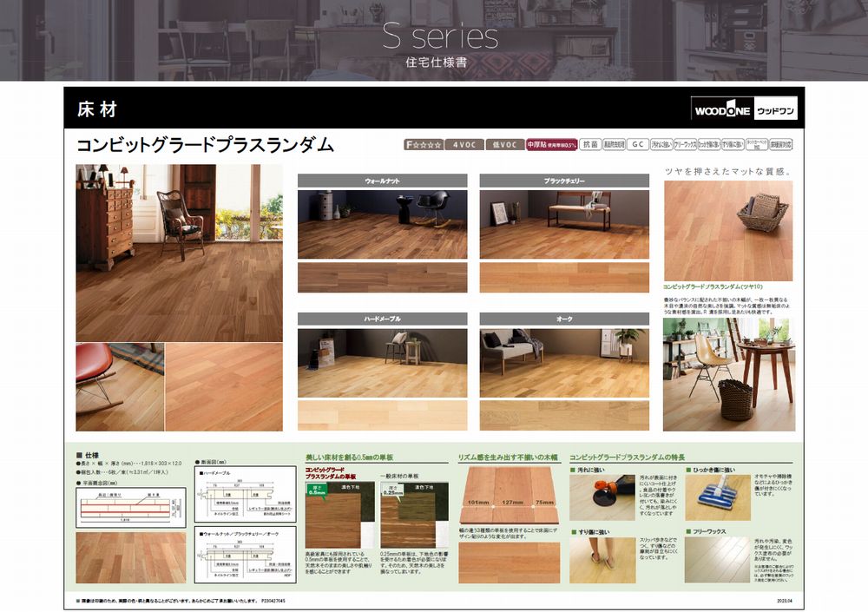Click the 0.25mm thickness veneer sample image
Viewport: 868px width, 612px height.
coord(415,515)
